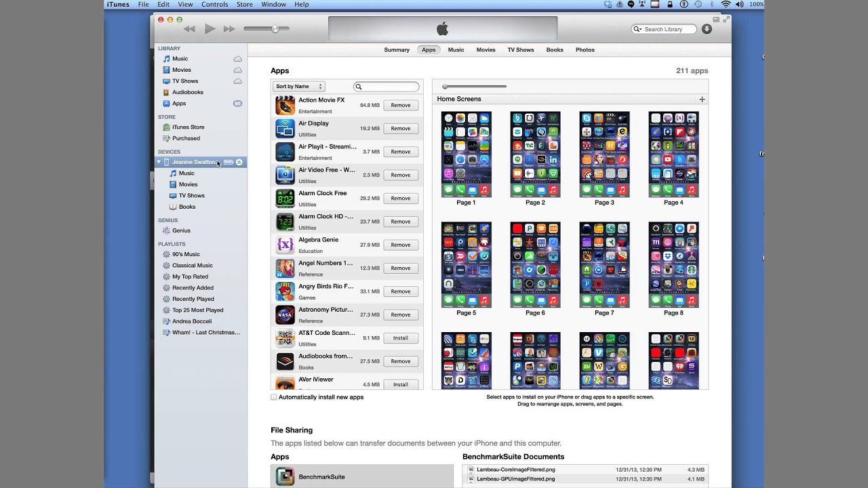This screenshot has width=868, height=488.
Task: Select the Astronomy Picture NASA icon
Action: coord(285,314)
